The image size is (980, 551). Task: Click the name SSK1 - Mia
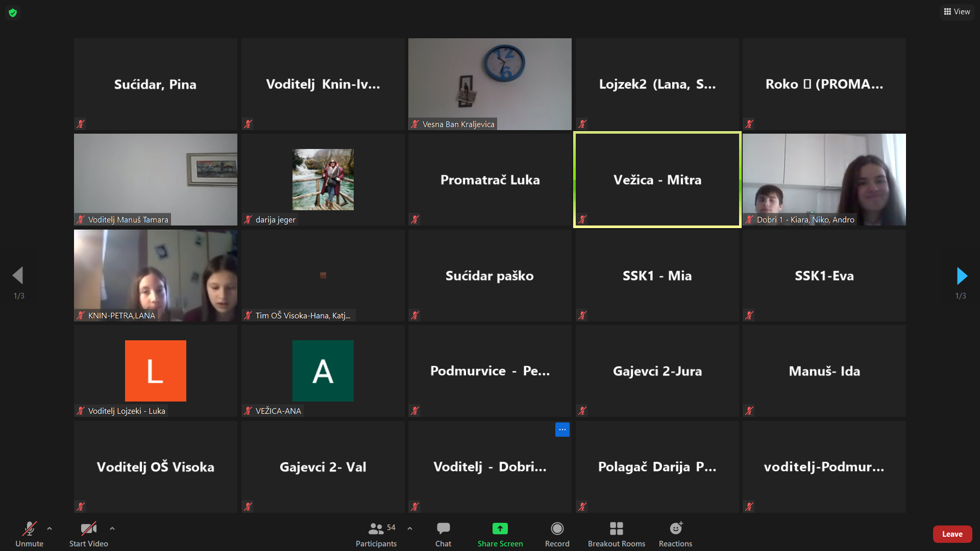tap(657, 276)
